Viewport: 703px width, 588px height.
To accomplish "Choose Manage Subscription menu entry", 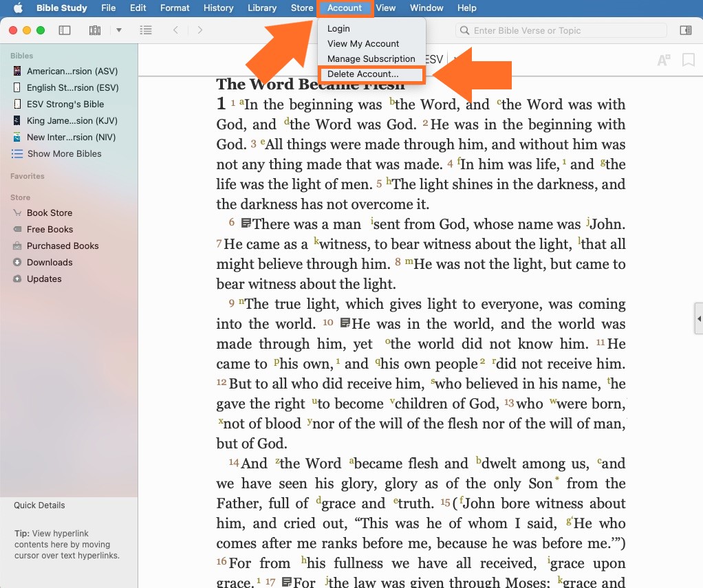I will [x=371, y=59].
